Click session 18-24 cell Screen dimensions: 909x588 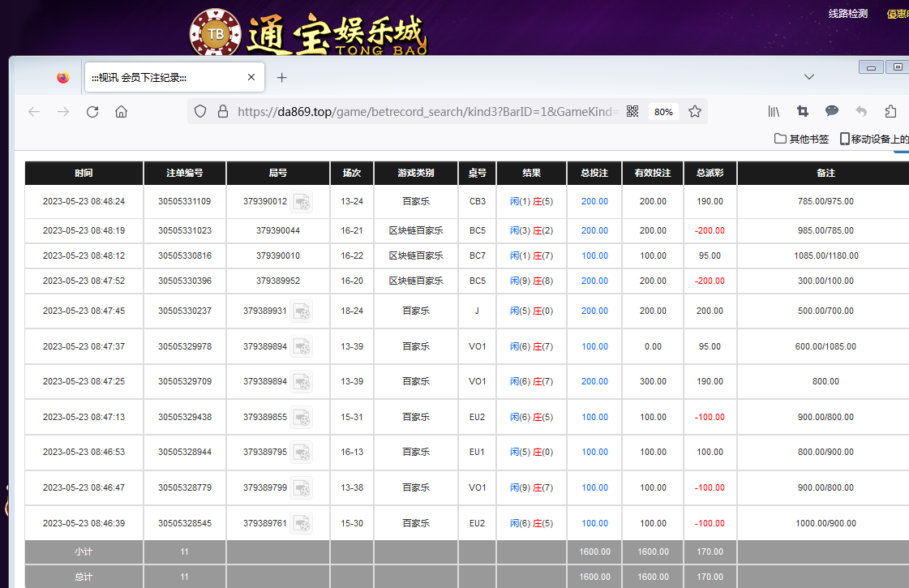coord(352,311)
